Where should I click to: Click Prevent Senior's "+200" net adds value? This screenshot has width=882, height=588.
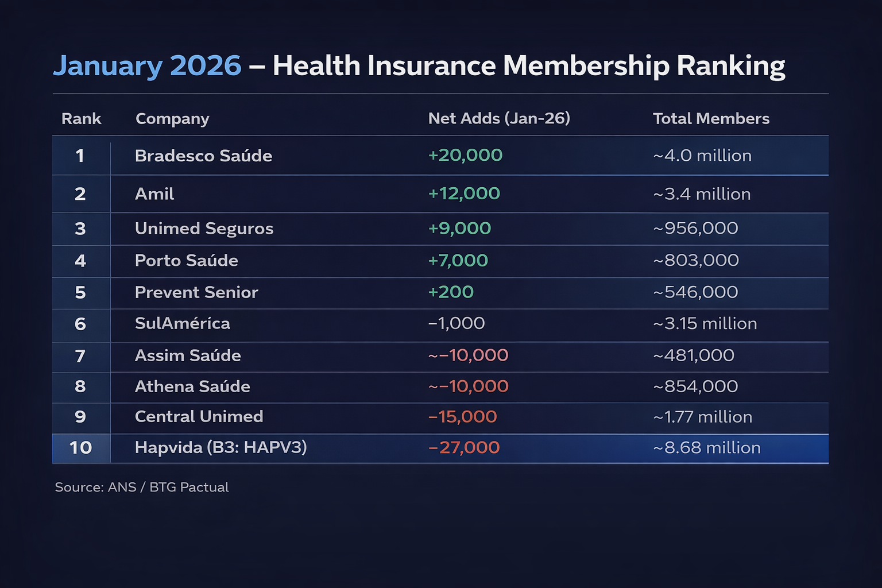pyautogui.click(x=451, y=292)
